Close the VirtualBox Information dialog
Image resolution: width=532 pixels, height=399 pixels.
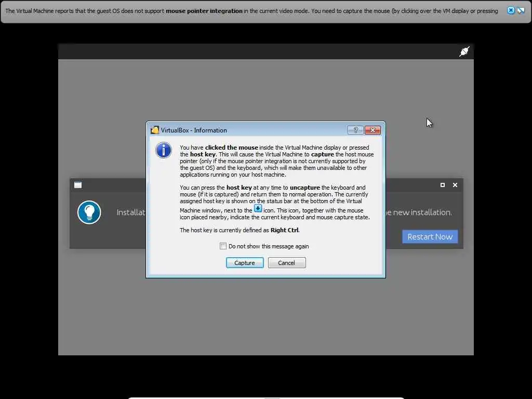click(373, 130)
